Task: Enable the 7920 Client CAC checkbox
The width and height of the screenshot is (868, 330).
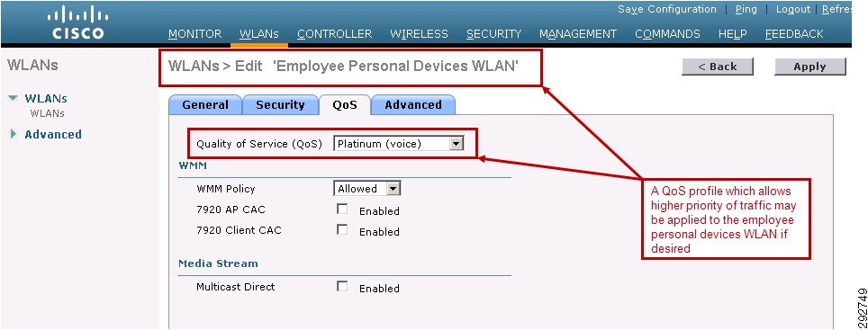Action: [x=343, y=230]
